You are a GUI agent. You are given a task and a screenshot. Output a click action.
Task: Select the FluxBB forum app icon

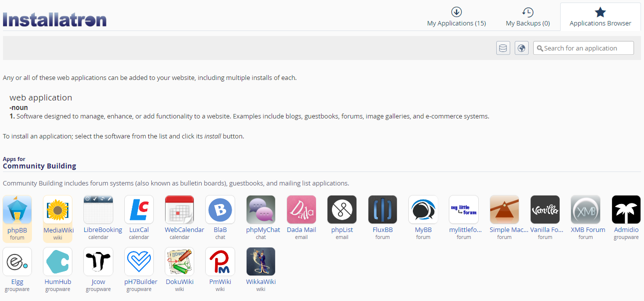[x=383, y=209]
